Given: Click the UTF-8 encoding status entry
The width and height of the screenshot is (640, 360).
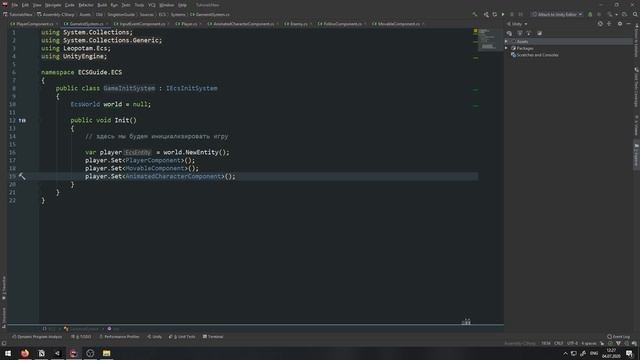Looking at the screenshot, I should pos(572,343).
